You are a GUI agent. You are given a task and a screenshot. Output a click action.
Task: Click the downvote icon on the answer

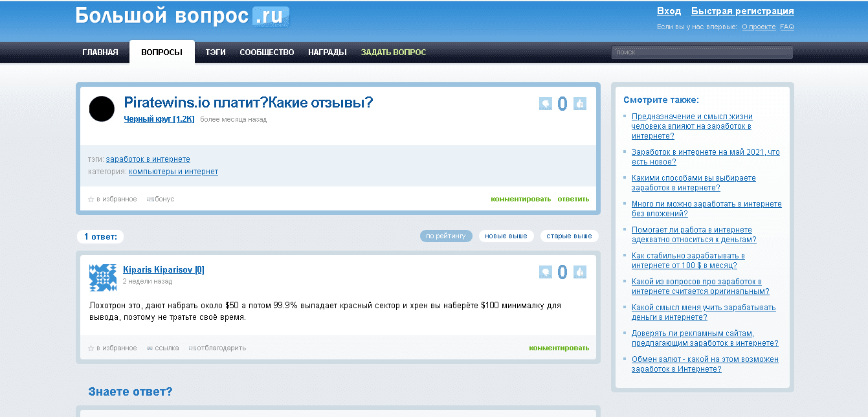tap(544, 272)
